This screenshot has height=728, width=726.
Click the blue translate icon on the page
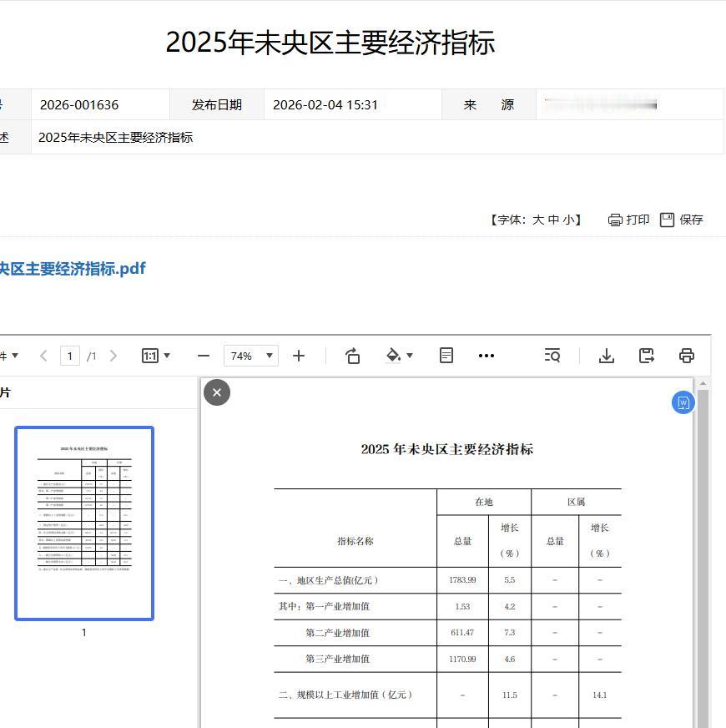click(x=683, y=402)
